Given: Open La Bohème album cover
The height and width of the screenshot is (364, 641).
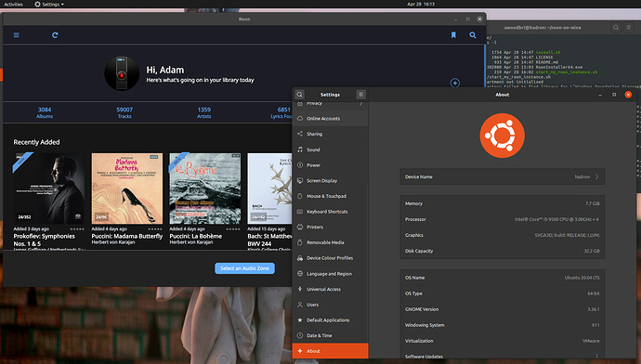Looking at the screenshot, I should tap(205, 188).
